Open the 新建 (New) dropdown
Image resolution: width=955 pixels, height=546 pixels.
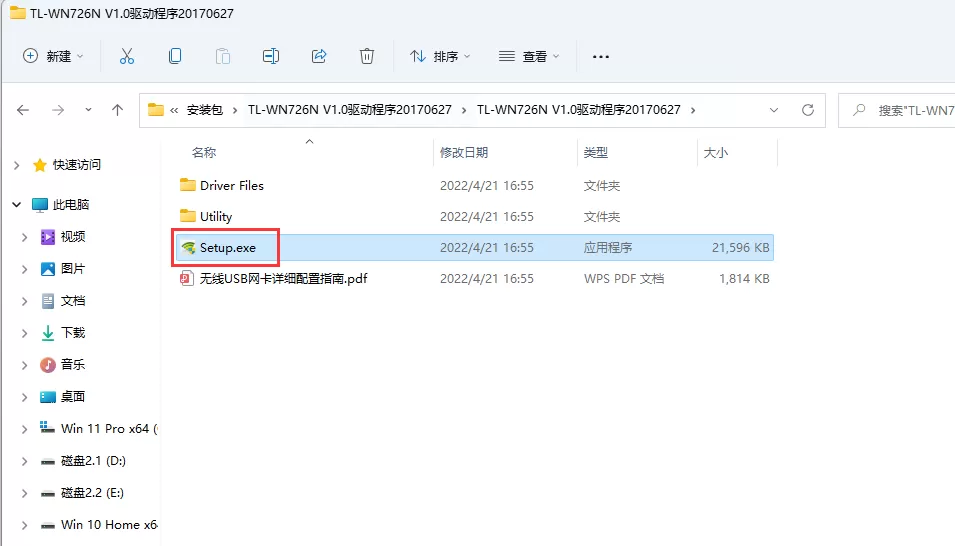(x=53, y=56)
